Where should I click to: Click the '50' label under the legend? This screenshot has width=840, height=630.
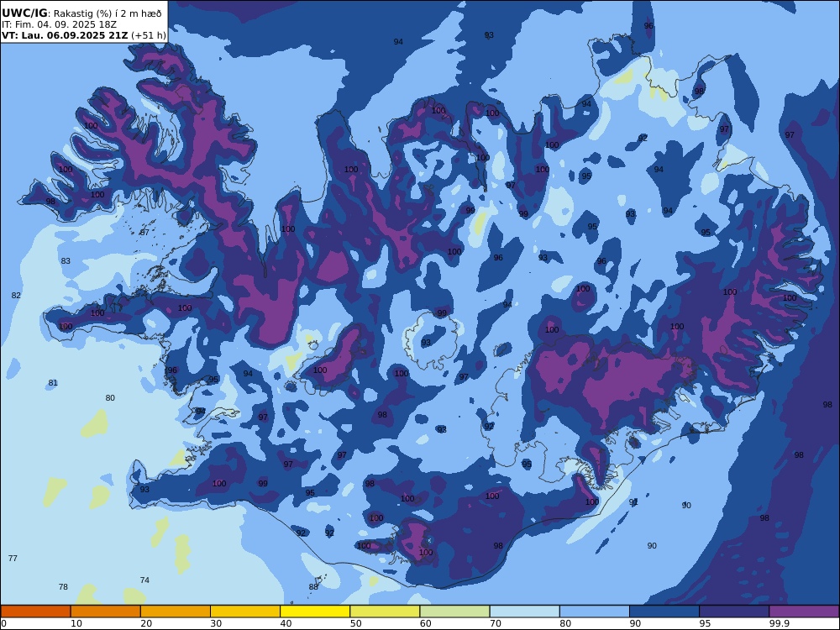(355, 623)
